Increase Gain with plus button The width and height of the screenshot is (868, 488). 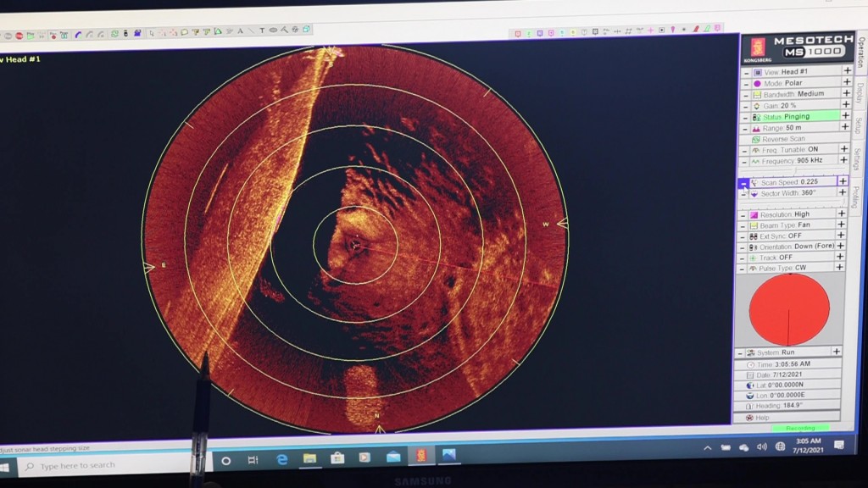pyautogui.click(x=845, y=105)
